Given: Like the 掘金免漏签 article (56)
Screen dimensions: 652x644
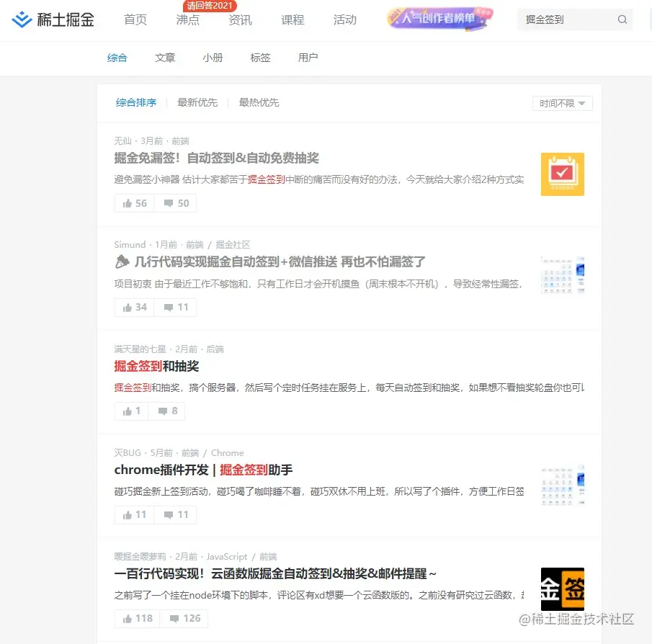Looking at the screenshot, I should (134, 203).
